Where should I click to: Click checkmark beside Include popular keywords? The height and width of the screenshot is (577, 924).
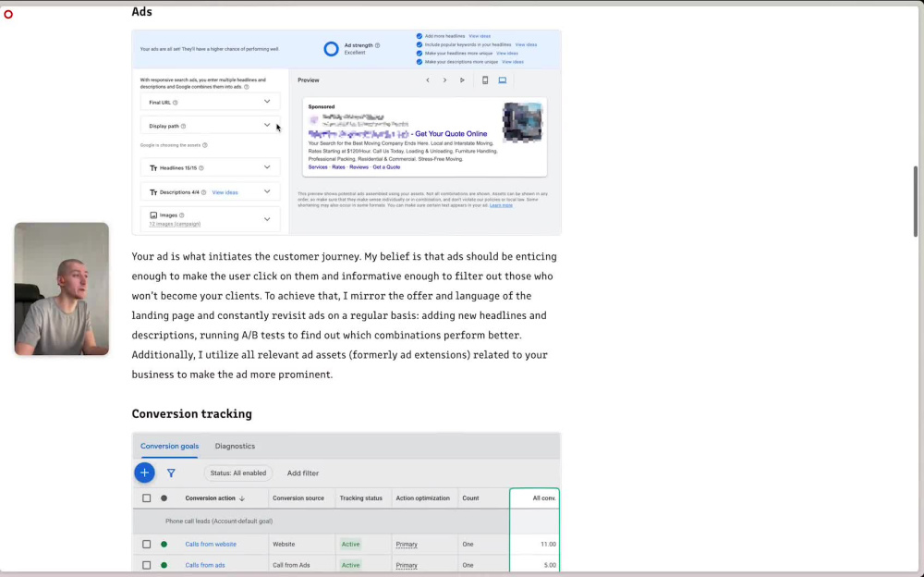coord(419,44)
